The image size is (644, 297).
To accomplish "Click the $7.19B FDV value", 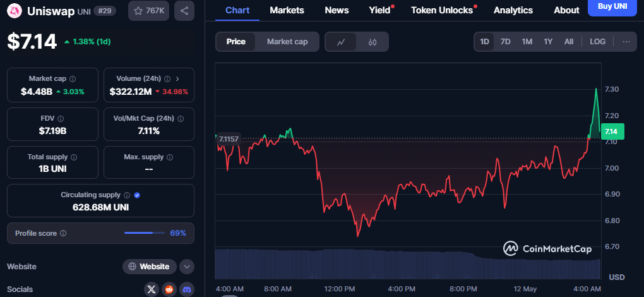I will point(52,131).
